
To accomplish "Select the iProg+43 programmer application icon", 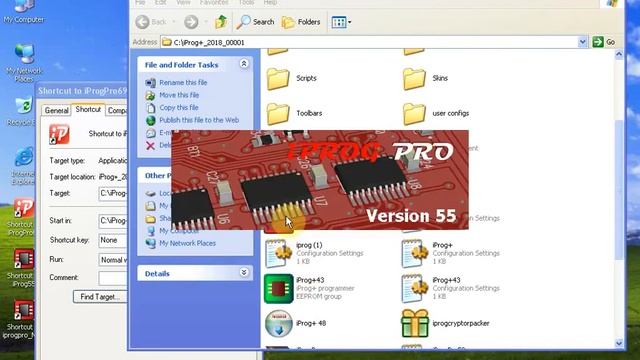I will click(279, 289).
